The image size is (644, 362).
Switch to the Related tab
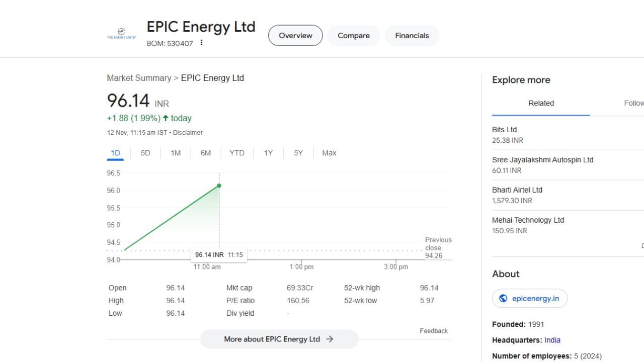[541, 103]
